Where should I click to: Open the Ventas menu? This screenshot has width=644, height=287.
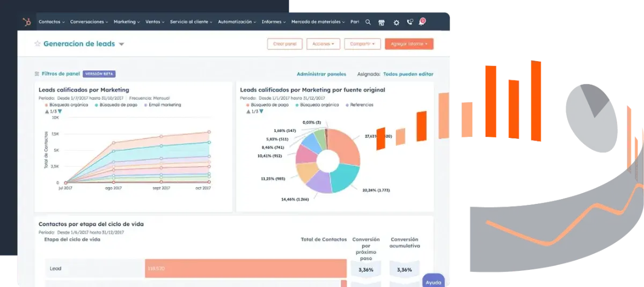[x=155, y=22]
